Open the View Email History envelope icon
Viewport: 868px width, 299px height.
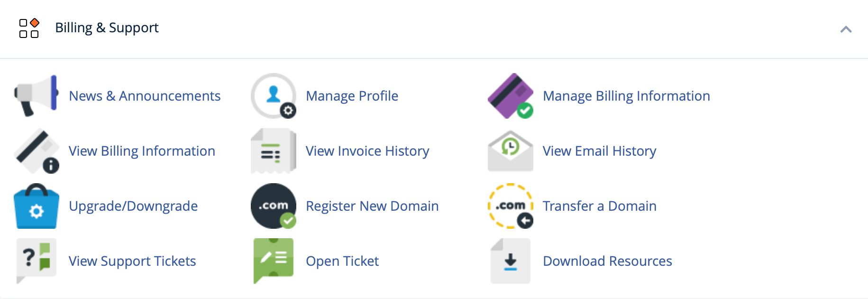click(x=511, y=151)
